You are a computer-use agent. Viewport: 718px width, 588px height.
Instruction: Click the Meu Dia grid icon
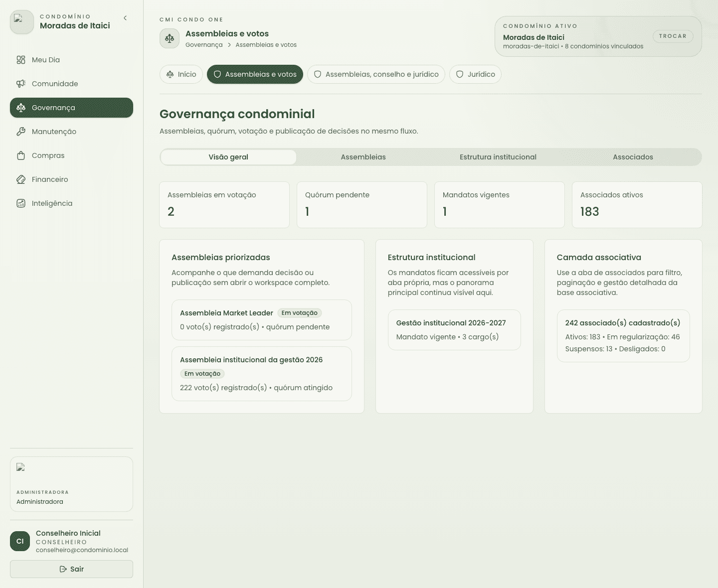pyautogui.click(x=21, y=60)
